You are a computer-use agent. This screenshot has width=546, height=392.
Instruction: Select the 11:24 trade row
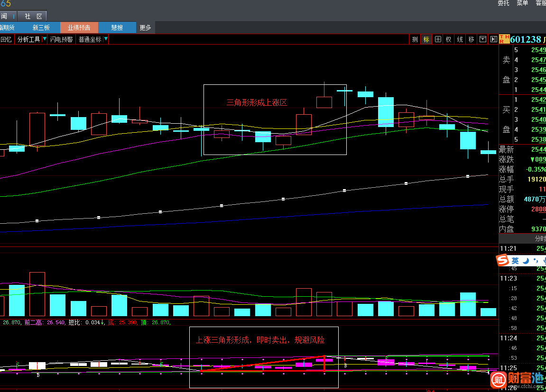coord(522,338)
